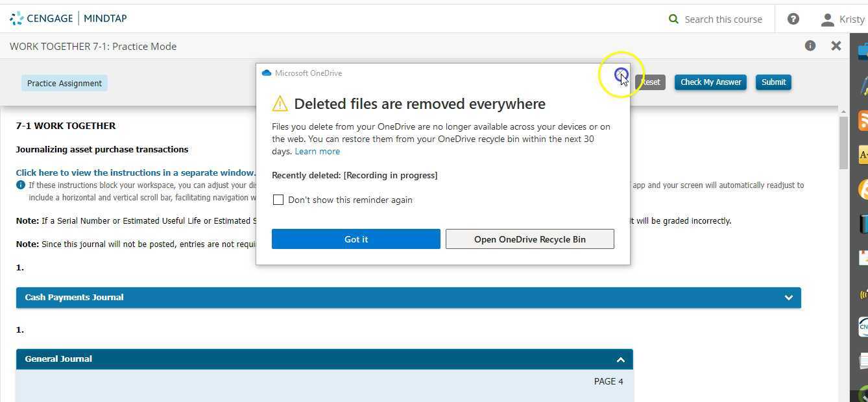Click the search magnifier icon

click(673, 19)
